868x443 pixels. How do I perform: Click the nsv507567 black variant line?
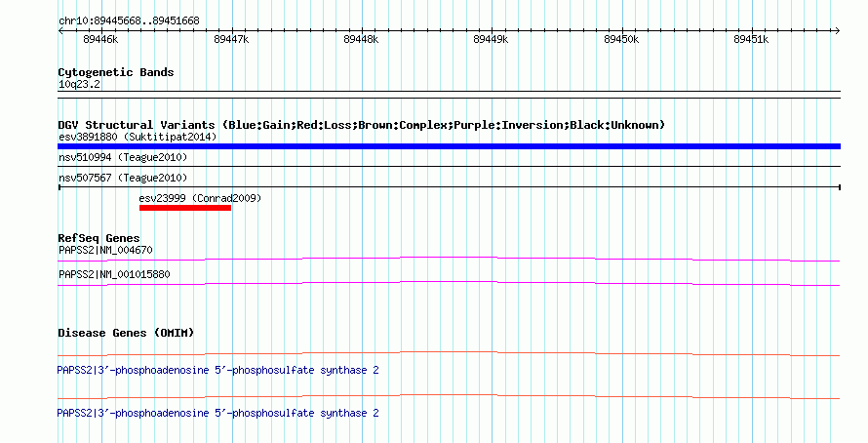[x=449, y=187]
